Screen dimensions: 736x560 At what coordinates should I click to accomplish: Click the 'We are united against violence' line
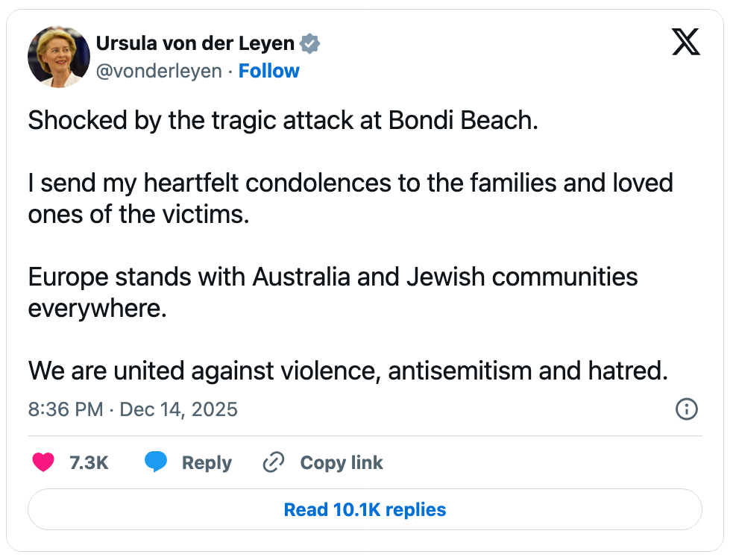tap(347, 371)
